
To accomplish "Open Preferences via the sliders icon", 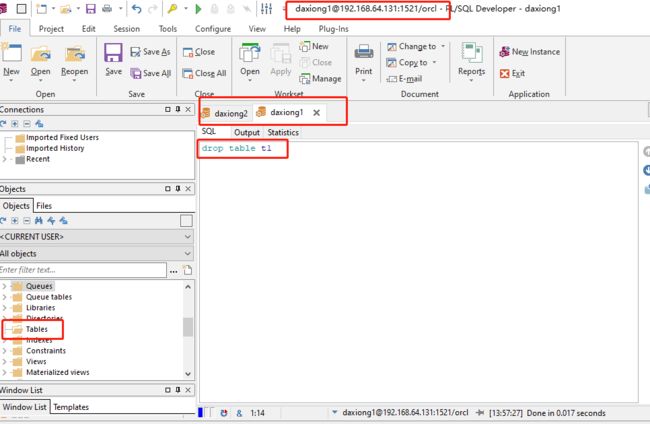I will [267, 9].
